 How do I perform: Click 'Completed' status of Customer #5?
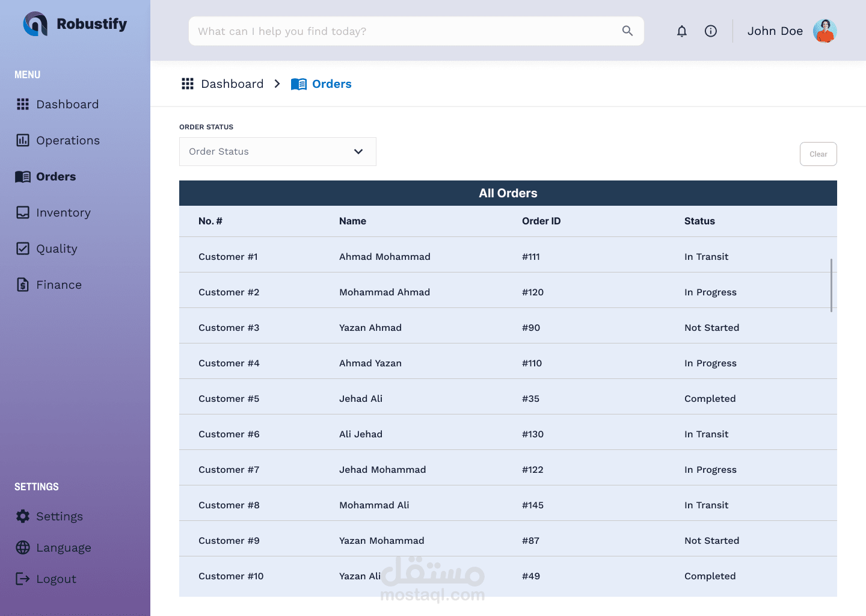pos(710,398)
